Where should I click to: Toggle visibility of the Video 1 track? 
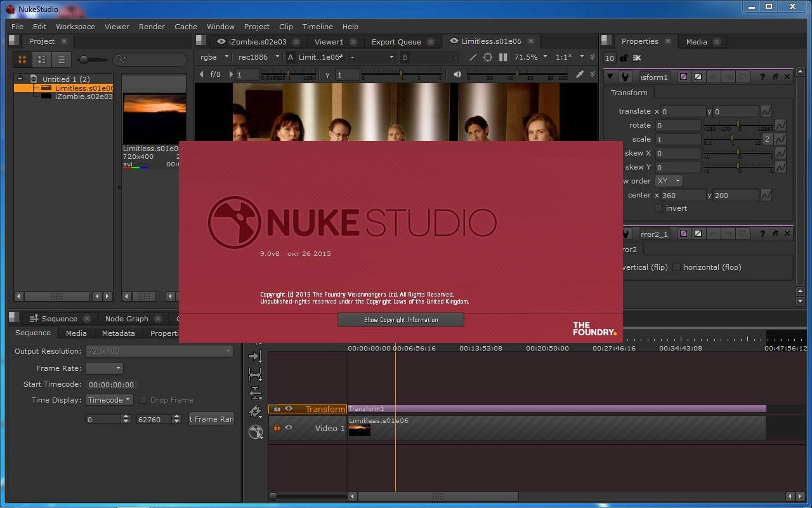click(x=289, y=428)
